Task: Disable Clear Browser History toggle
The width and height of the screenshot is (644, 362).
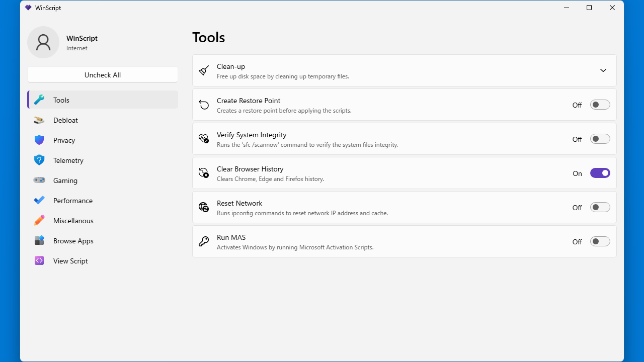Action: click(600, 173)
